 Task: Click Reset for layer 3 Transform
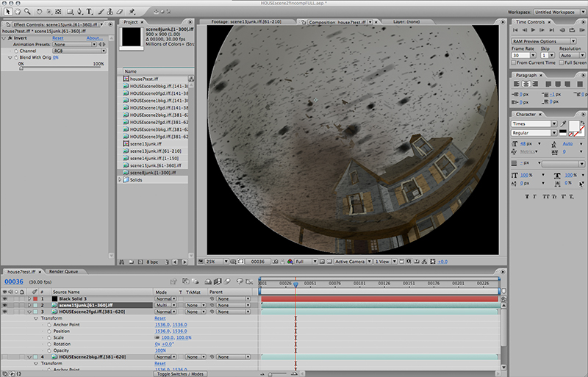[x=160, y=318]
